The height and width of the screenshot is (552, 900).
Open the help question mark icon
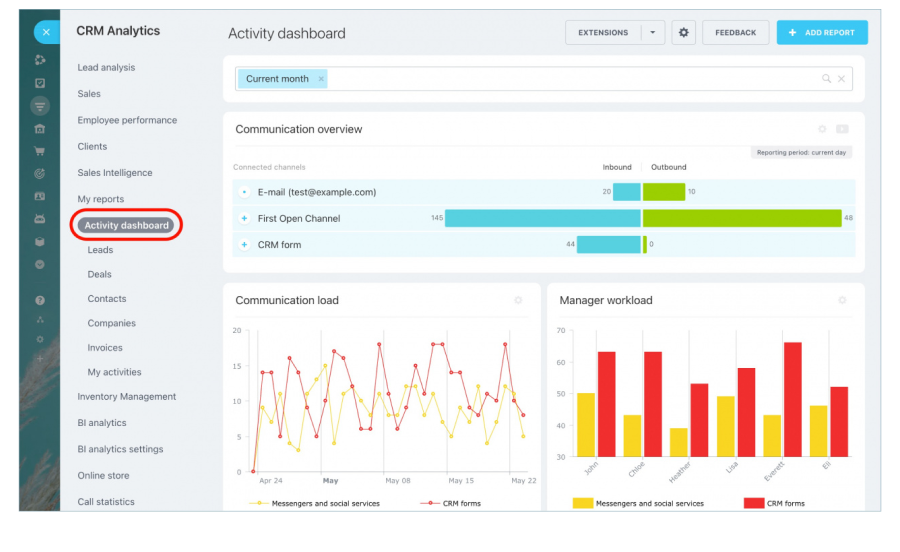coord(40,300)
